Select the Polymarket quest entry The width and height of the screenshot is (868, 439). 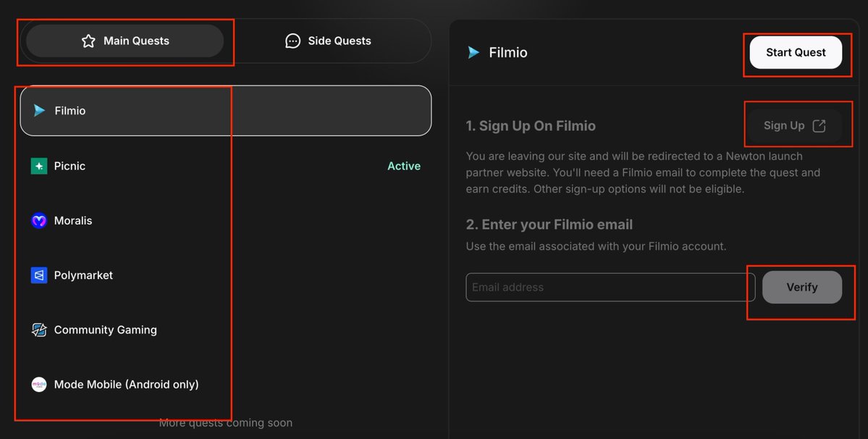click(x=225, y=275)
